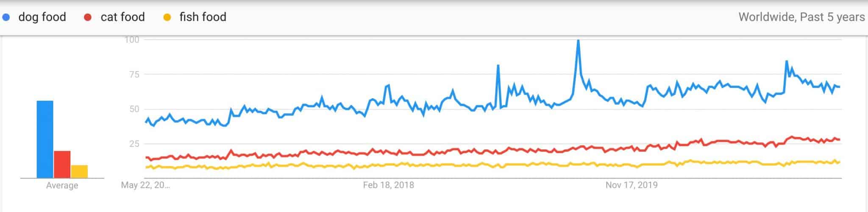This screenshot has width=868, height=212.
Task: Click the yellow average bar
Action: pos(79,171)
